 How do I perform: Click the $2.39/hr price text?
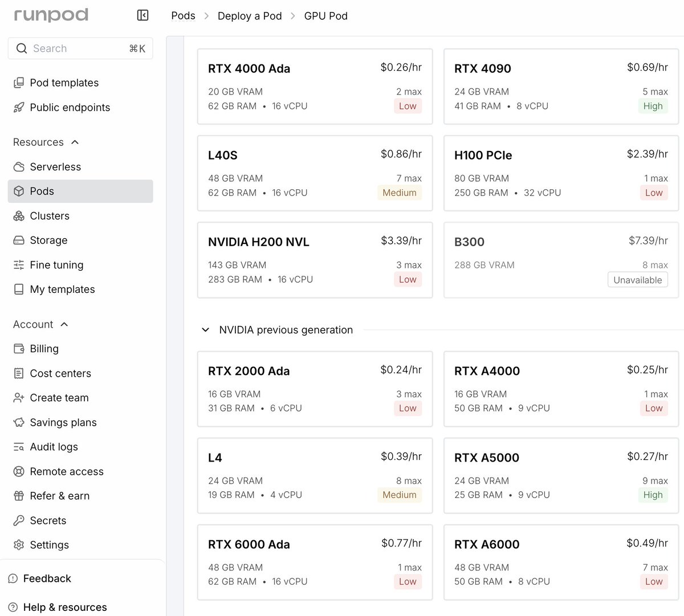(648, 154)
